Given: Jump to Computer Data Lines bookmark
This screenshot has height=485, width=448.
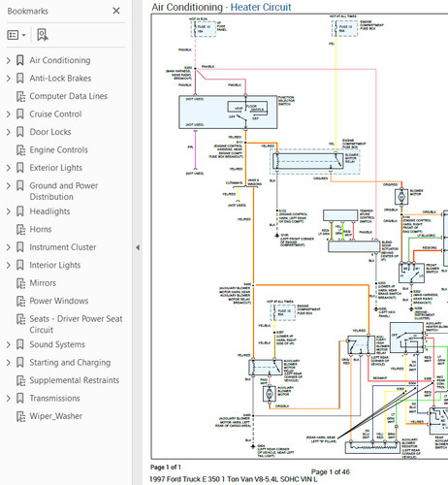Looking at the screenshot, I should (x=69, y=96).
